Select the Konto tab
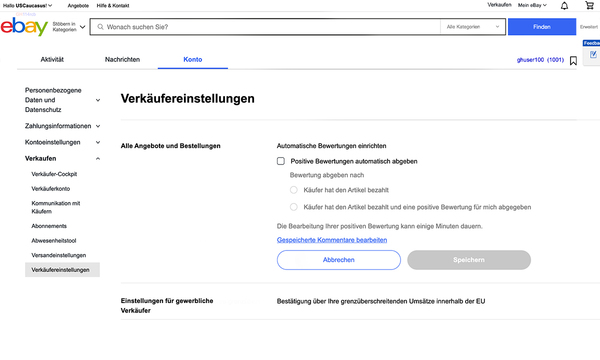The image size is (600, 360). pos(193,59)
